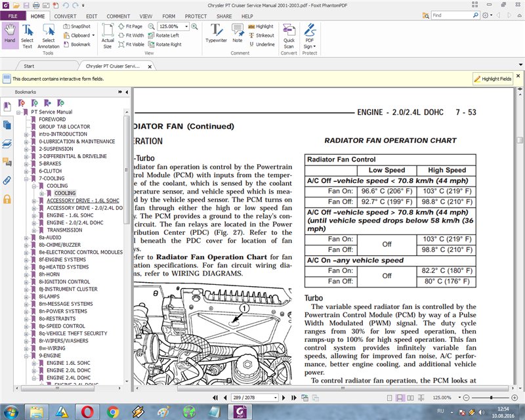This screenshot has height=420, width=525.
Task: Open the Attachments paperclip panel
Action: pyautogui.click(x=7, y=180)
